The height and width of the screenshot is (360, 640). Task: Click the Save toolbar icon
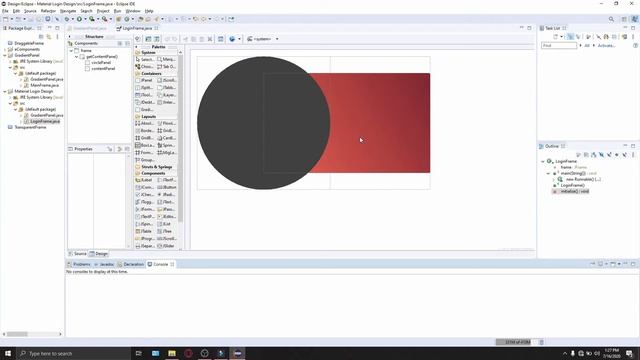click(x=31, y=19)
